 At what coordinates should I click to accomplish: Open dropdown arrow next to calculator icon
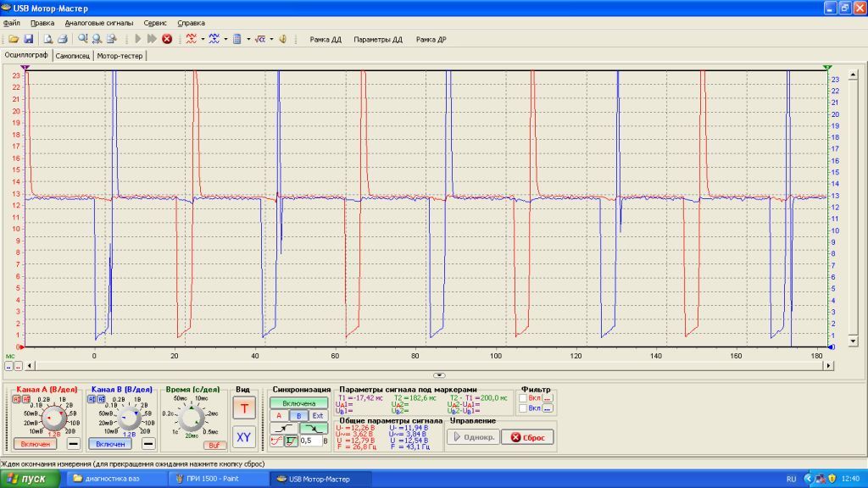tap(248, 39)
